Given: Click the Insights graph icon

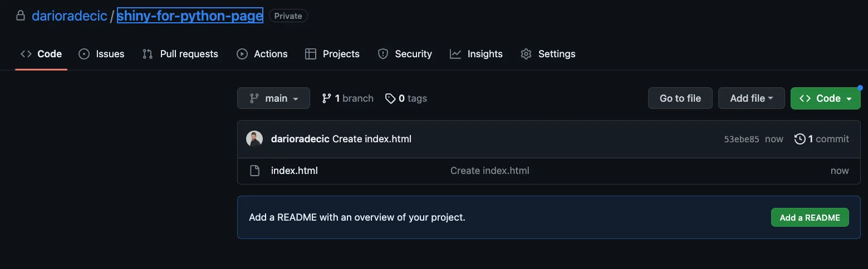Looking at the screenshot, I should click(455, 54).
